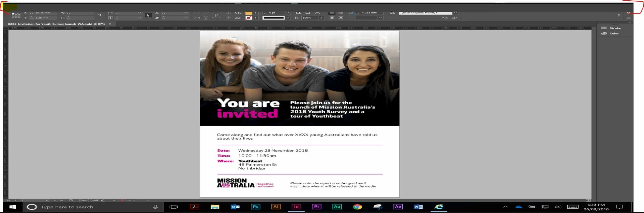Open the Windows Start menu

[12, 207]
